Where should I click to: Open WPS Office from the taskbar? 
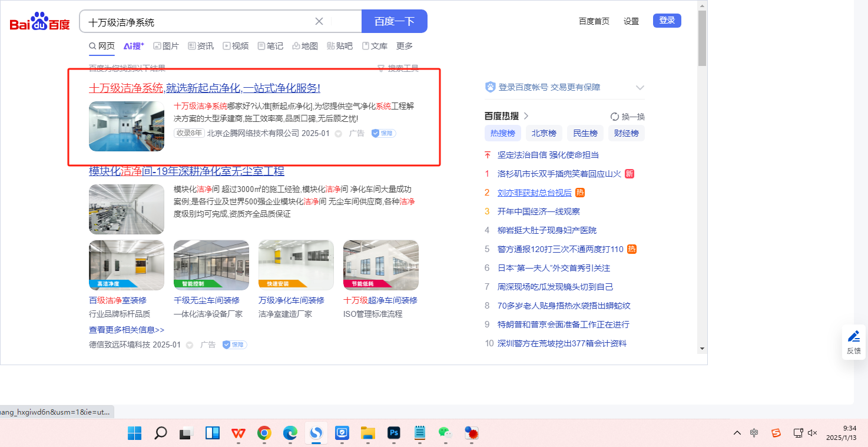[238, 433]
